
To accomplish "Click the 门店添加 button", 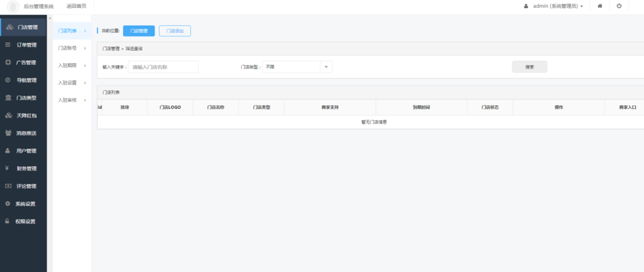I will [x=175, y=31].
